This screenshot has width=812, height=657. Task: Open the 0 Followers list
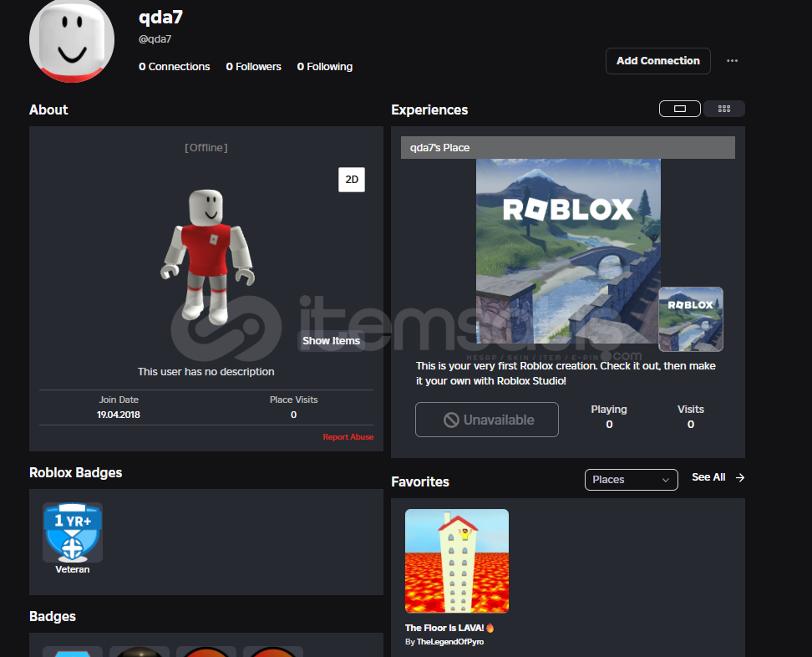[253, 67]
